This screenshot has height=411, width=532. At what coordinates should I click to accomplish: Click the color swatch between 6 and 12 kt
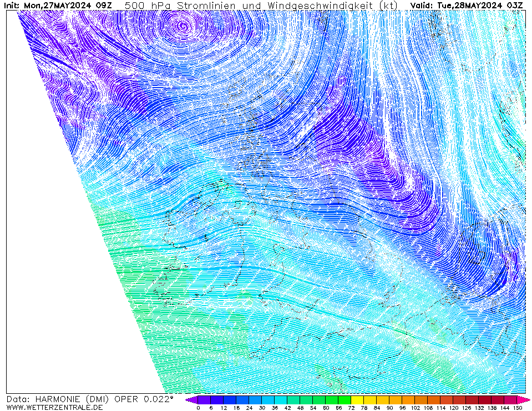click(x=217, y=400)
